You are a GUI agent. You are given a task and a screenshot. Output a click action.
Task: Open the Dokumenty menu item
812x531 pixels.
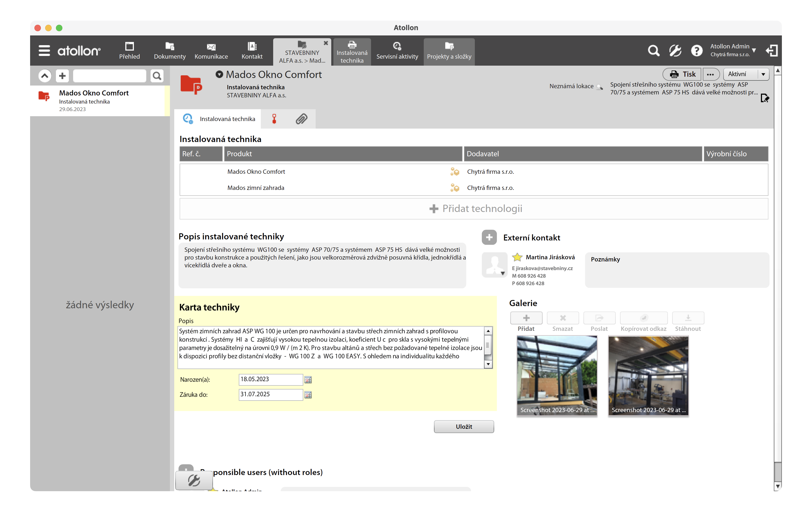170,51
